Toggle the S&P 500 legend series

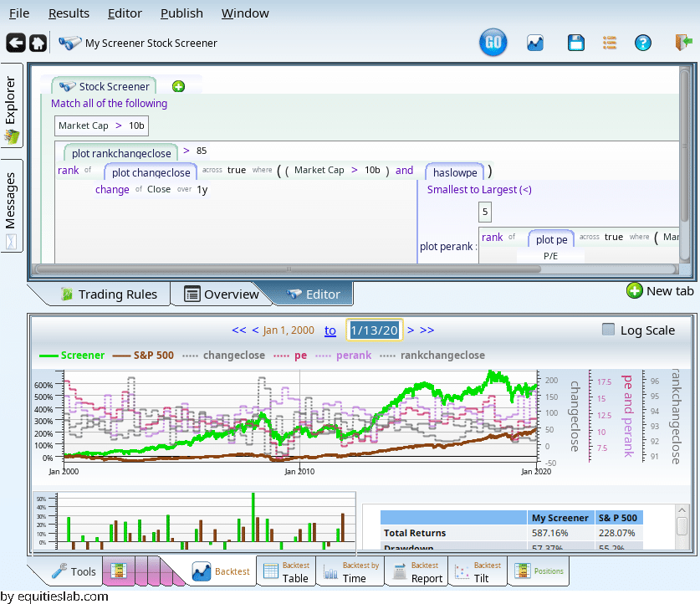click(x=143, y=356)
